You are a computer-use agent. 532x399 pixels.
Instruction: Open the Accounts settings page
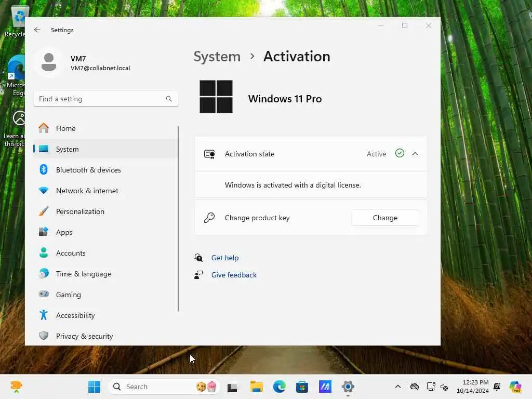(106, 253)
